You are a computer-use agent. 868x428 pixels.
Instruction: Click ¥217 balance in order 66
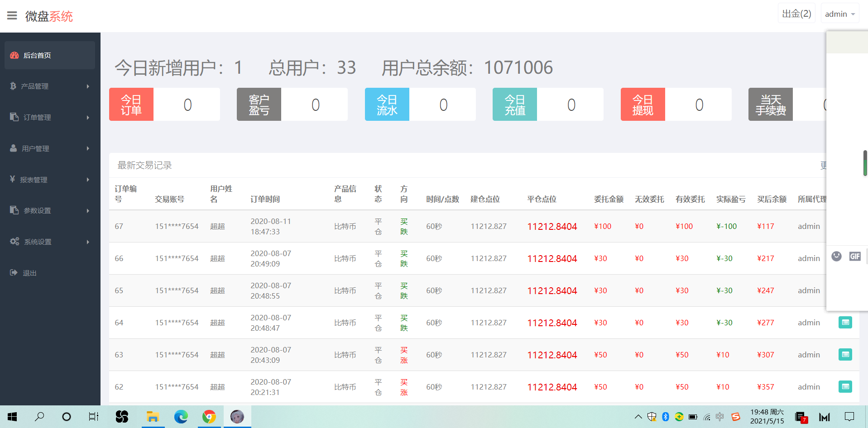tap(766, 258)
